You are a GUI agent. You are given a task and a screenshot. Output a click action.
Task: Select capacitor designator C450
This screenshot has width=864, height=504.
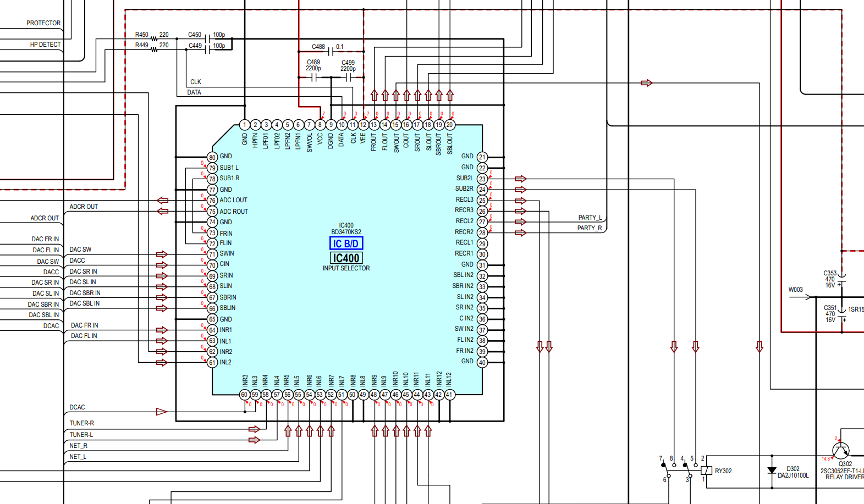pos(195,35)
